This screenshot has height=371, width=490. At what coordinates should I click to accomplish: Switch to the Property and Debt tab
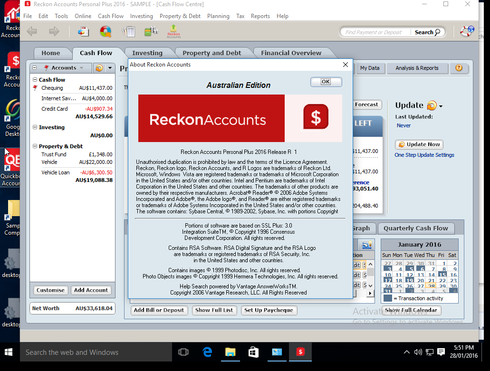[x=212, y=53]
